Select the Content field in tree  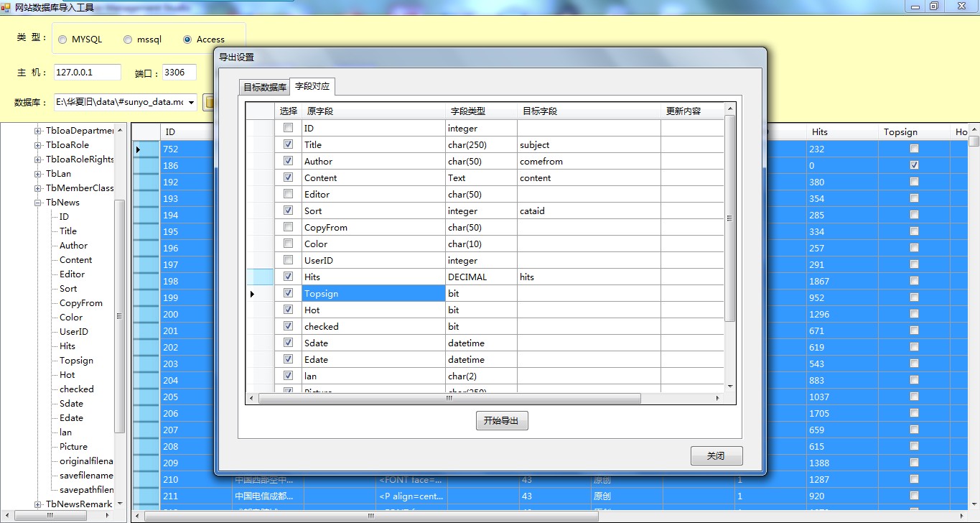point(75,260)
